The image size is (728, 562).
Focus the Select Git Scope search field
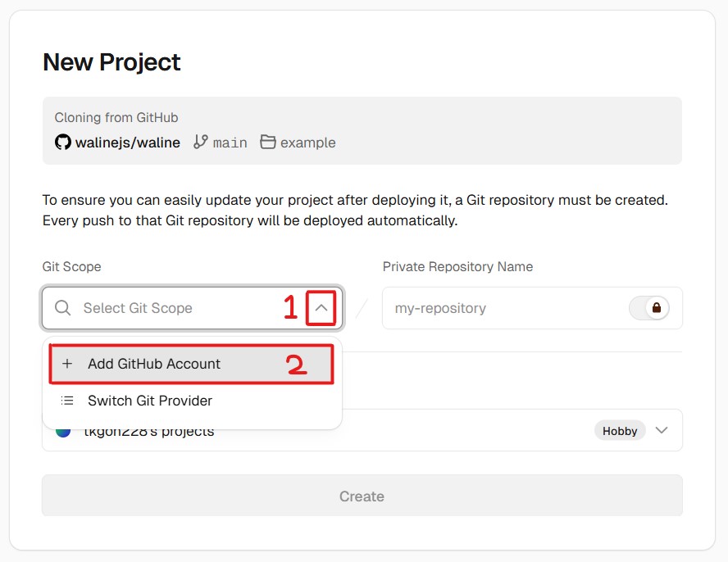164,308
